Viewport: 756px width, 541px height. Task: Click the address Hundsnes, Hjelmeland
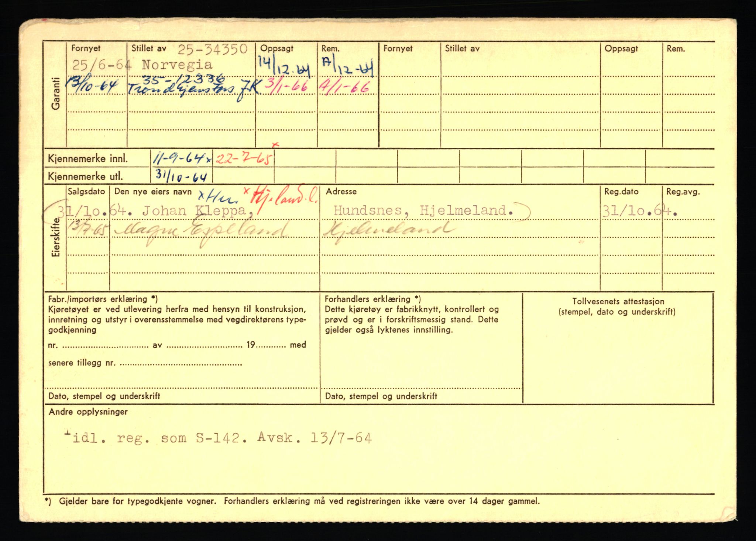(x=423, y=210)
